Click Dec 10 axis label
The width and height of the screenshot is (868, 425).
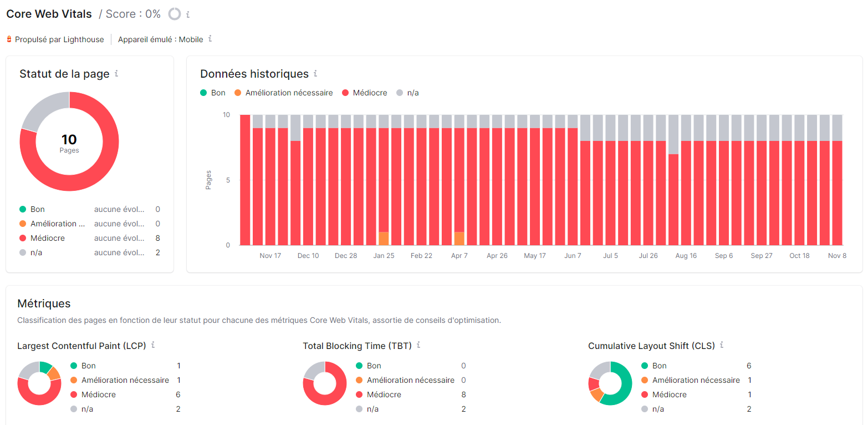[x=308, y=256]
